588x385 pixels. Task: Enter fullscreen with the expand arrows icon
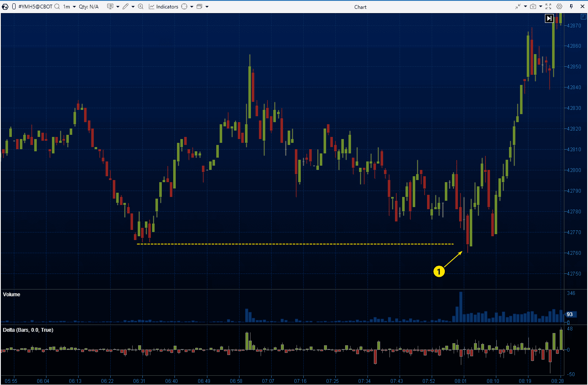point(548,6)
